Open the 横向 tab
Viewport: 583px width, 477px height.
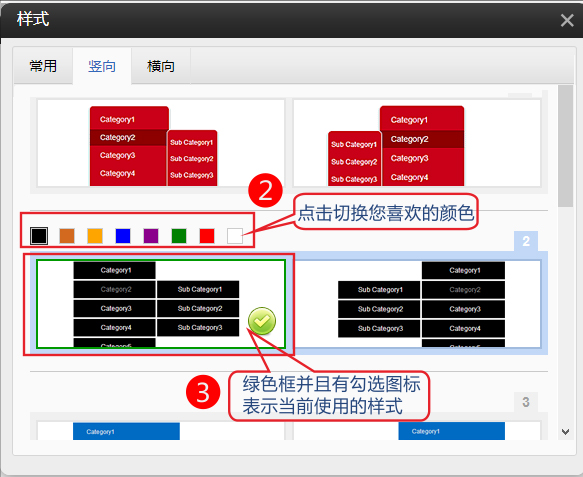(x=161, y=66)
